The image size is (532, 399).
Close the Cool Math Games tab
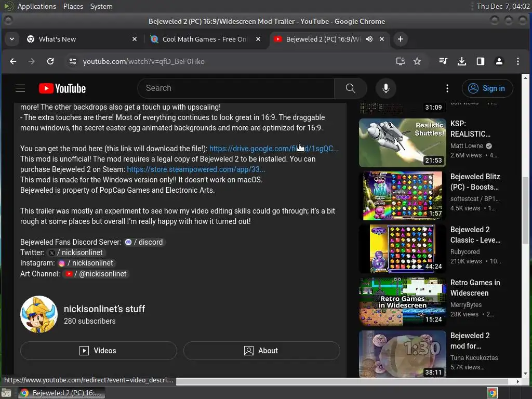258,39
